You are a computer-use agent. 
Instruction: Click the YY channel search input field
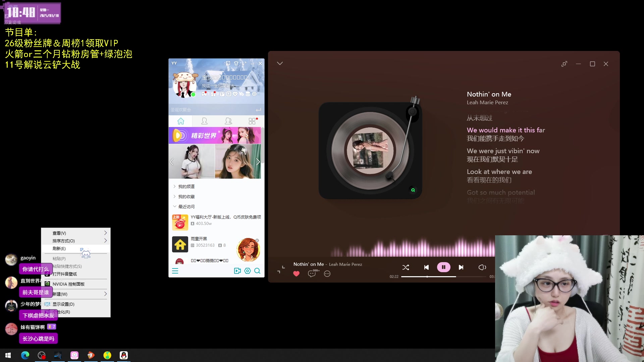[211, 110]
